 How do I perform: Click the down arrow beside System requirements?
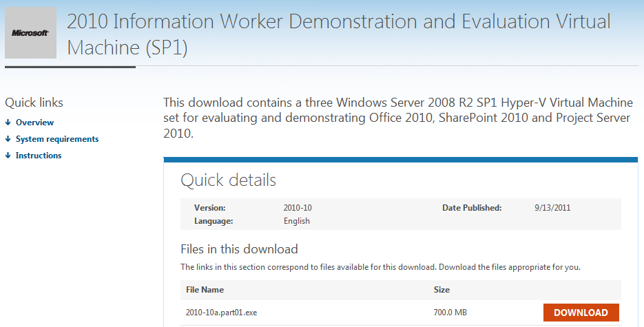pyautogui.click(x=8, y=139)
